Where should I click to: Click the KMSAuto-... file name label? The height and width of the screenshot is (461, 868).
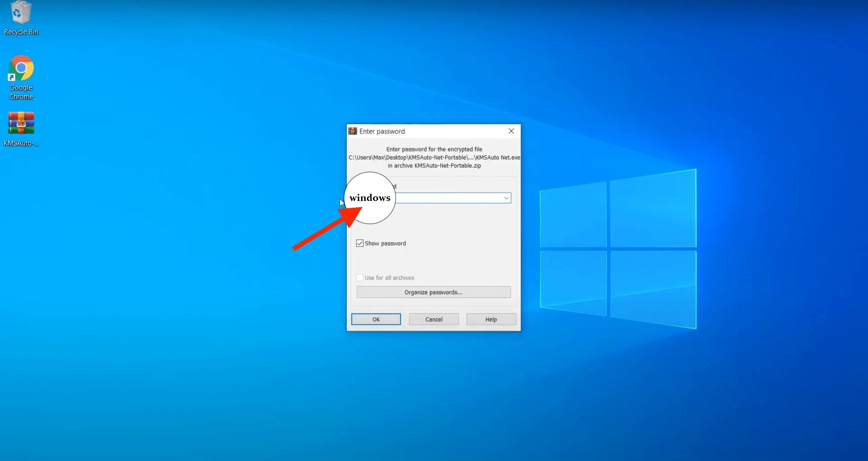click(x=21, y=143)
